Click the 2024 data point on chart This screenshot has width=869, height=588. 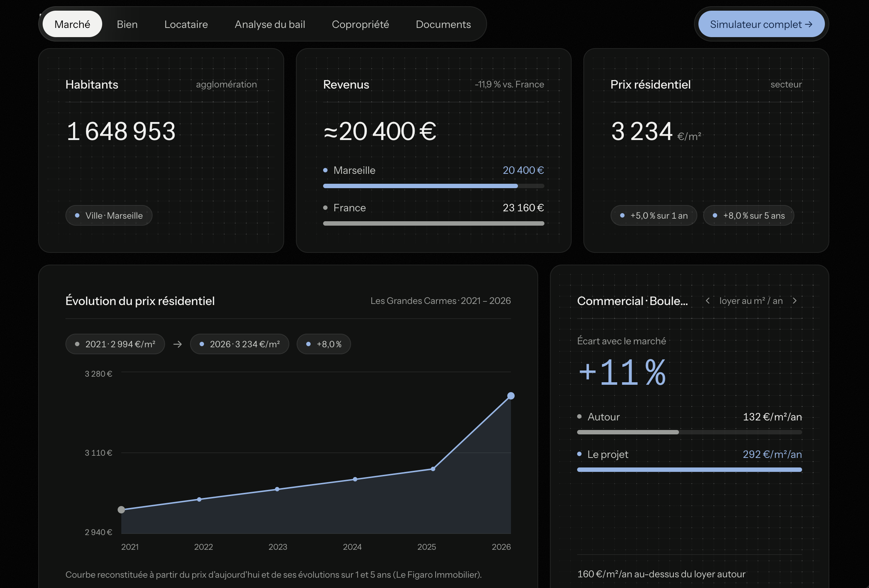tap(355, 479)
